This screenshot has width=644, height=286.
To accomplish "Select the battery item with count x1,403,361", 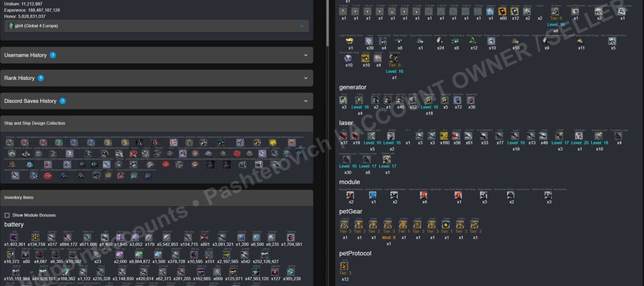I will pyautogui.click(x=14, y=237).
